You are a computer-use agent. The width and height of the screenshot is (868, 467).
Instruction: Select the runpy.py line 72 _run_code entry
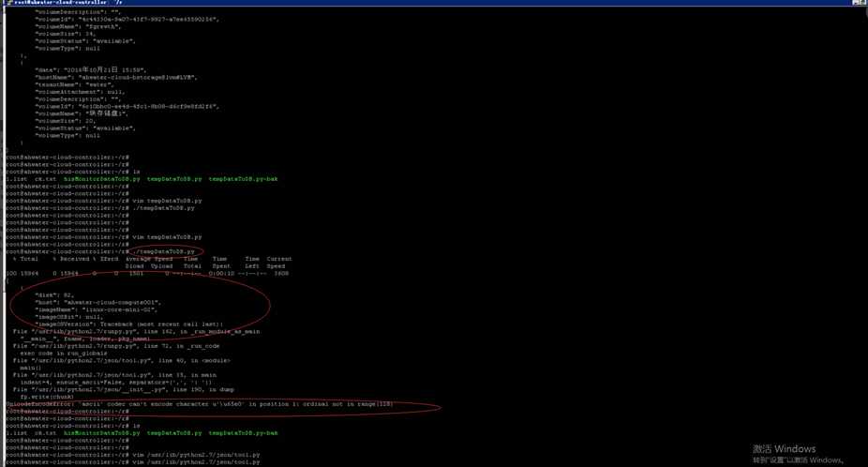pyautogui.click(x=116, y=346)
